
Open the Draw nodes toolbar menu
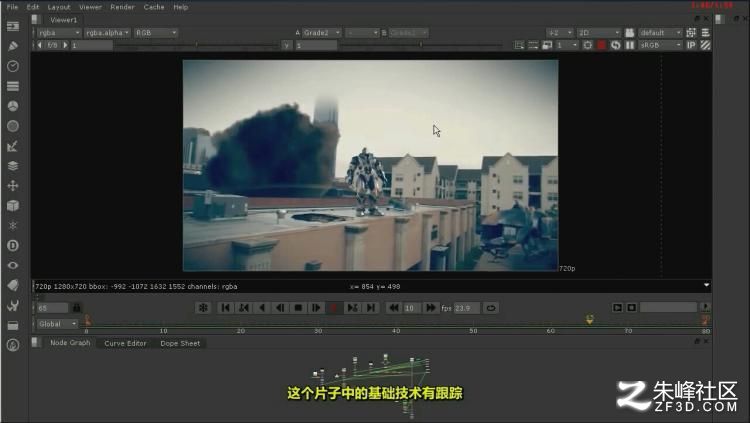pyautogui.click(x=13, y=46)
